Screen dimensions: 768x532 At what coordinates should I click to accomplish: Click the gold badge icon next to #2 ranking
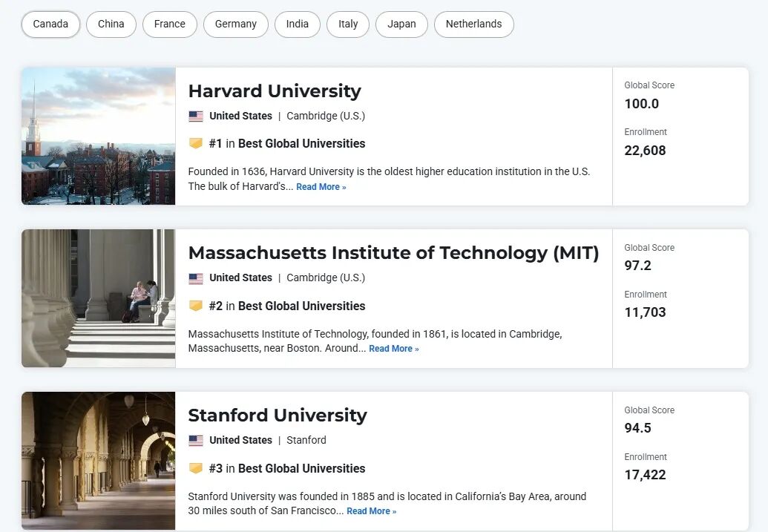click(x=196, y=306)
